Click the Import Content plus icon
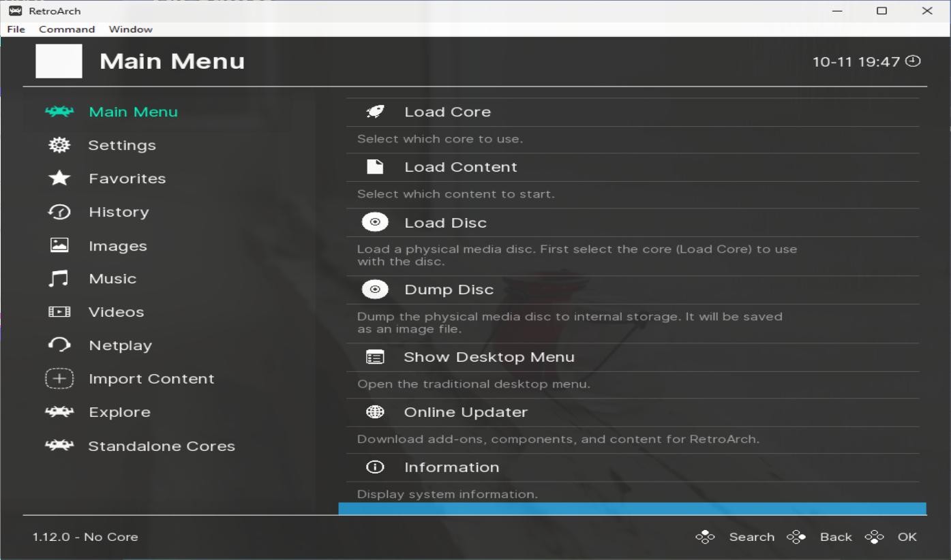 point(59,378)
